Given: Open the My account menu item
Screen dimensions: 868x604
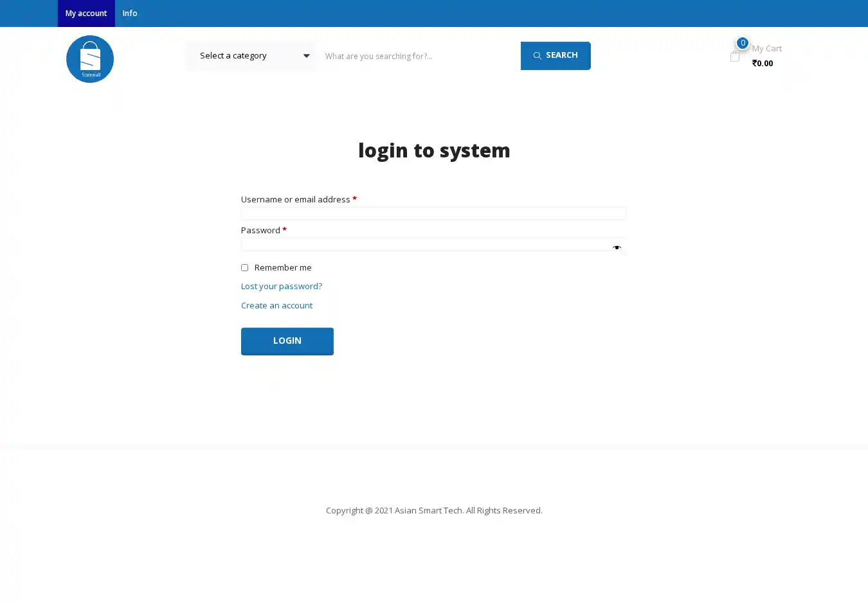Looking at the screenshot, I should point(86,13).
